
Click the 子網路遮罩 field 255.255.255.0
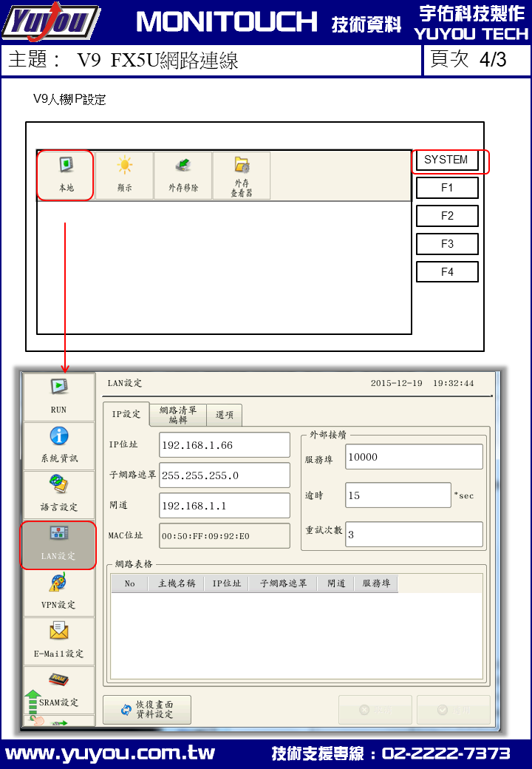(225, 475)
